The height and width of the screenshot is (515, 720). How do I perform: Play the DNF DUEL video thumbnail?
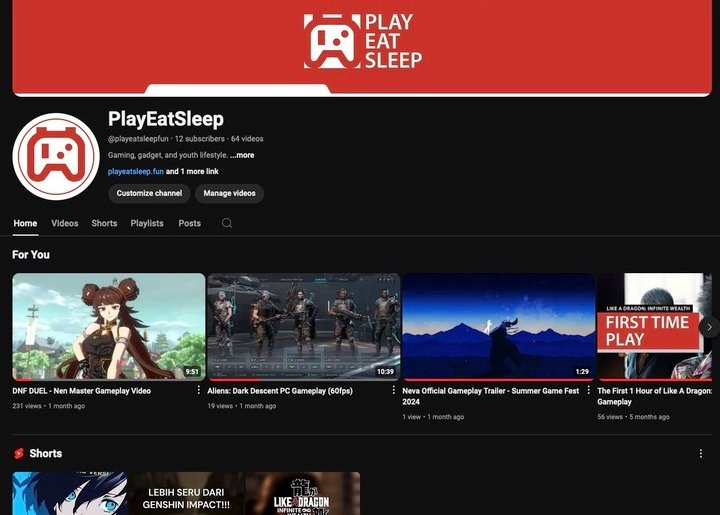pyautogui.click(x=109, y=327)
